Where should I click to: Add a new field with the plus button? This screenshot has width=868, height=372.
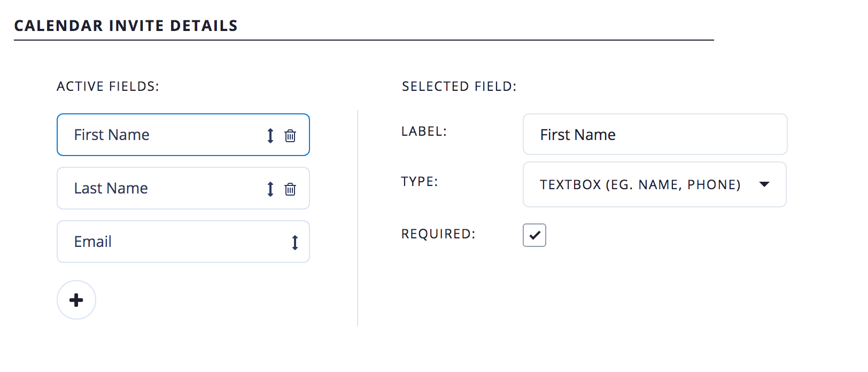coord(76,300)
